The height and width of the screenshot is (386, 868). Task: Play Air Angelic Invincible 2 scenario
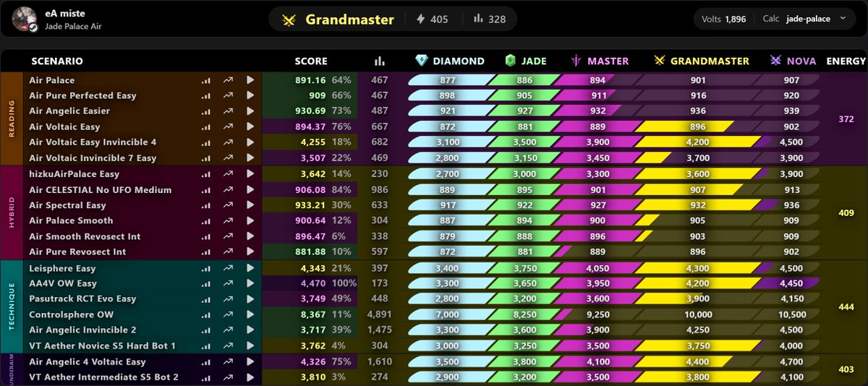click(x=250, y=330)
